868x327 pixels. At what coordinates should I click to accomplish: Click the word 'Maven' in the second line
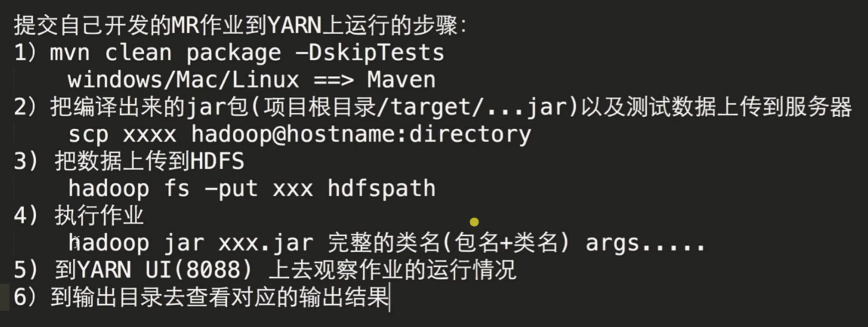pos(401,80)
